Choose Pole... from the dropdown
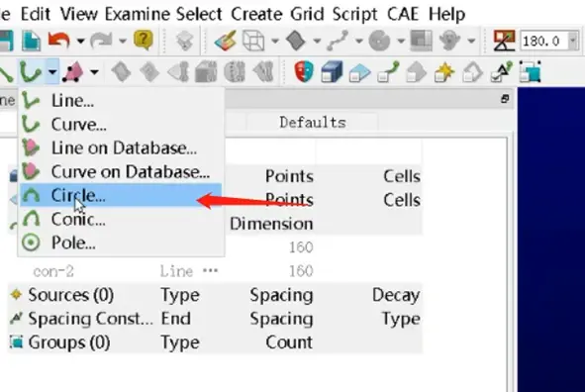585x392 pixels. point(121,243)
